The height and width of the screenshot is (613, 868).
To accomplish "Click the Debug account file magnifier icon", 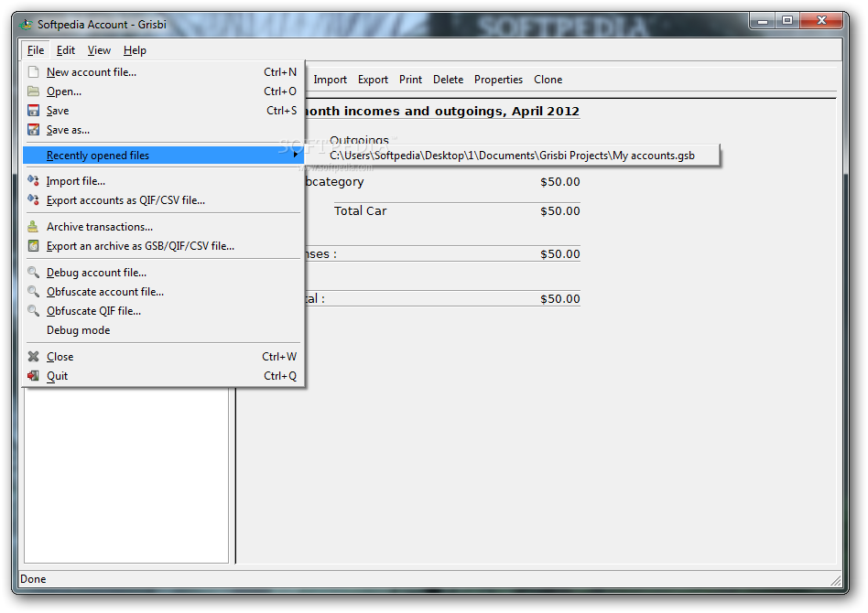I will pyautogui.click(x=34, y=273).
